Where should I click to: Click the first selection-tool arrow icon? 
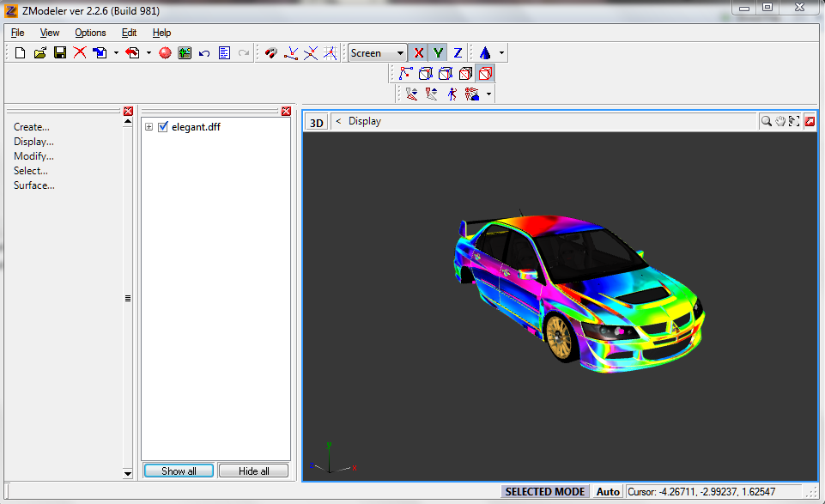pyautogui.click(x=411, y=94)
